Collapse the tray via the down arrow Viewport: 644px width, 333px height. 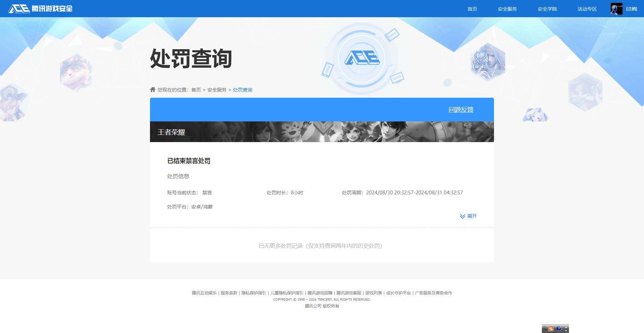tap(566, 331)
